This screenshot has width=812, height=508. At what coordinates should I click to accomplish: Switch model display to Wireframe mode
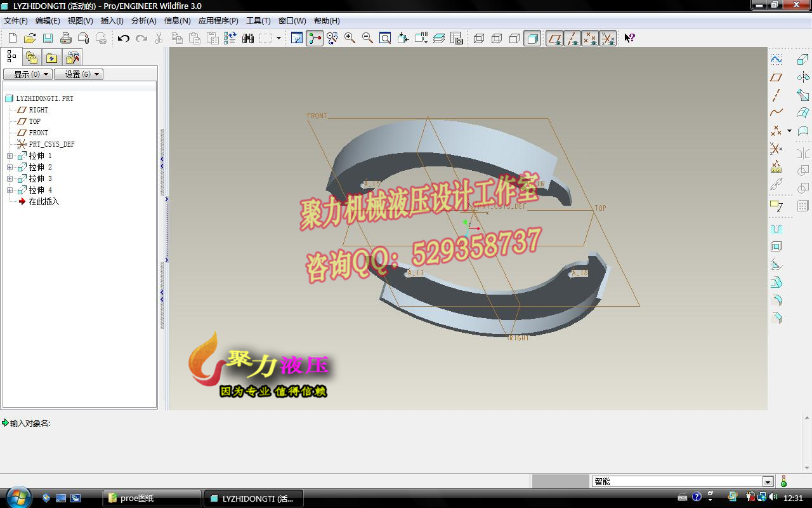tap(480, 38)
